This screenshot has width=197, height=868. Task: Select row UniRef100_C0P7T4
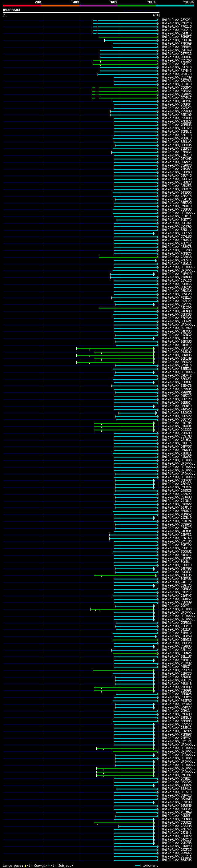(x=176, y=64)
